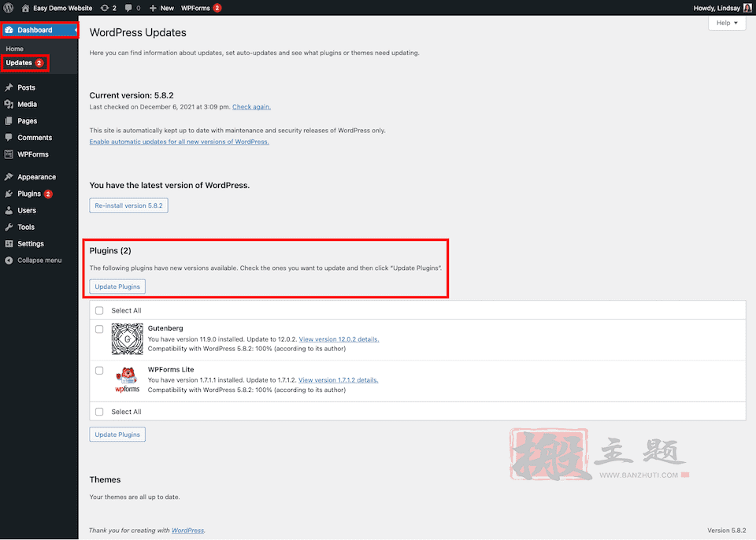Click the Current version: 5.8.2 heading
This screenshot has width=756, height=540.
(x=132, y=95)
